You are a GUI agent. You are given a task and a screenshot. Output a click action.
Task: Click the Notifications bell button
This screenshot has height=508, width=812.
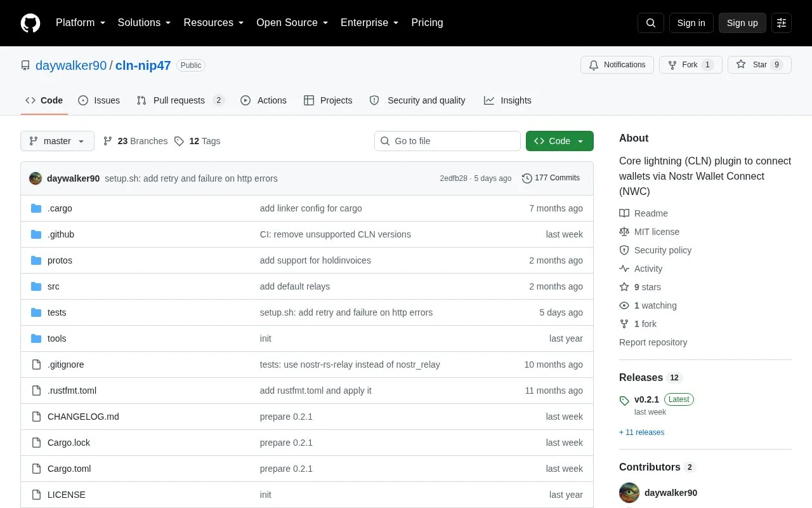tap(617, 65)
